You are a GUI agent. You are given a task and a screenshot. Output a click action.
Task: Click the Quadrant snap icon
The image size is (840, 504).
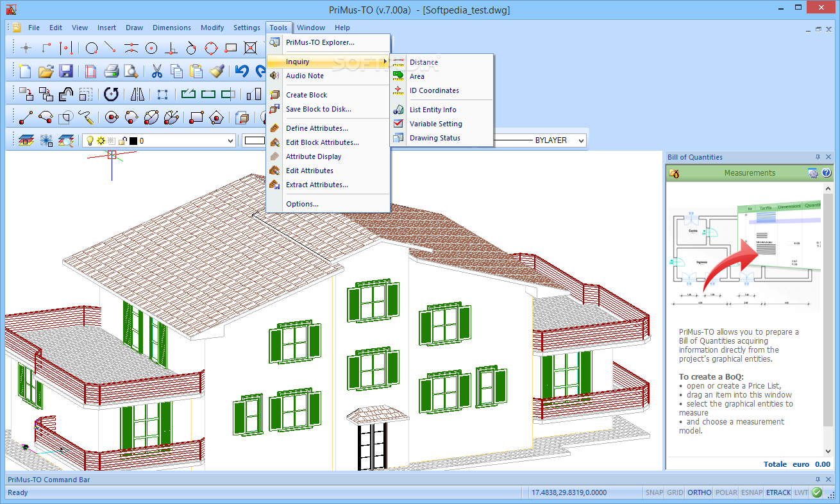click(x=211, y=47)
